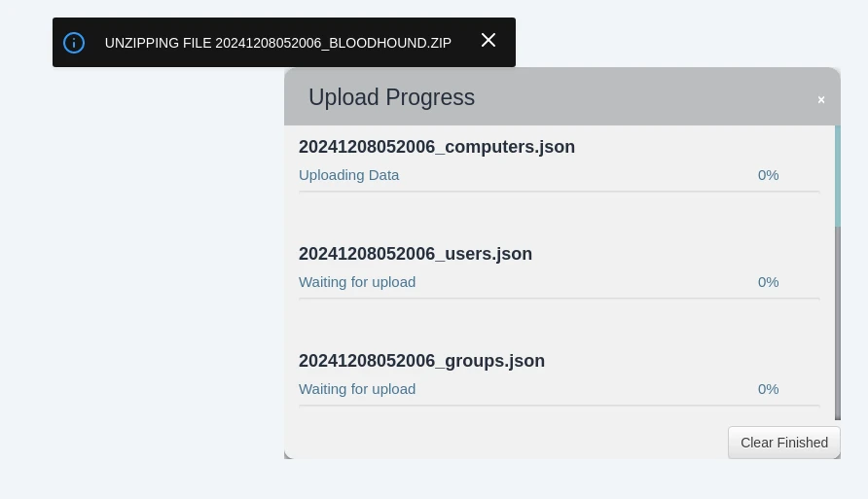This screenshot has width=868, height=499.
Task: Click the 0% value for computers.json
Action: point(768,175)
